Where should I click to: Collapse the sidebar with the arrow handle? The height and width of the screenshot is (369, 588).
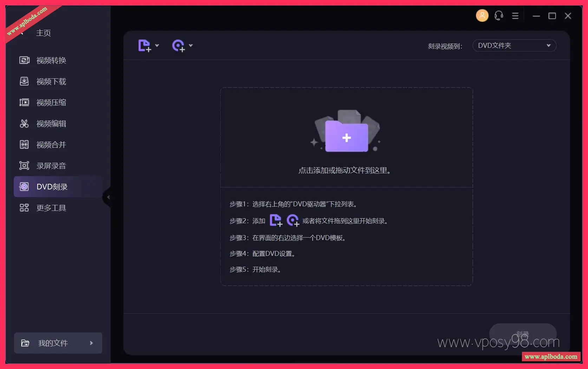pos(108,197)
